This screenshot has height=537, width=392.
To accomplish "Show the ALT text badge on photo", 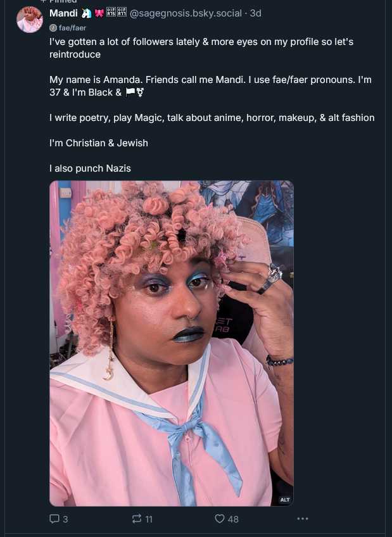I will tap(285, 500).
